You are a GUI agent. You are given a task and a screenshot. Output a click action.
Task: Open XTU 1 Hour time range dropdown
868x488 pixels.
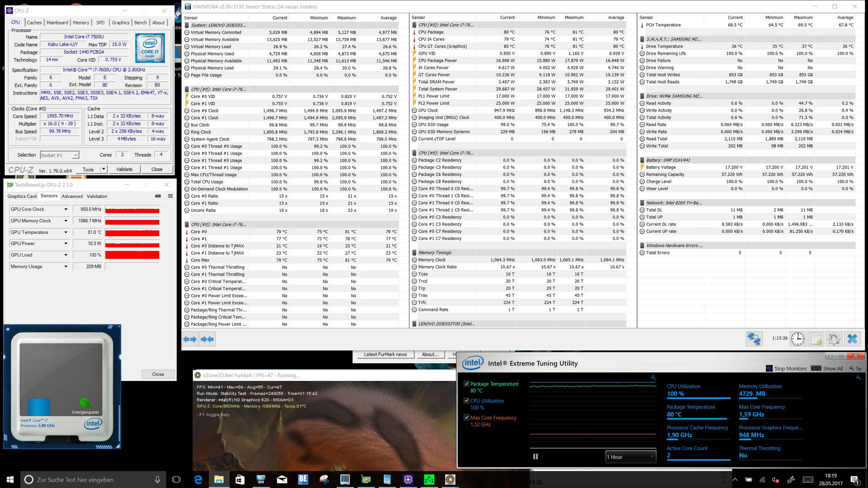tap(631, 457)
